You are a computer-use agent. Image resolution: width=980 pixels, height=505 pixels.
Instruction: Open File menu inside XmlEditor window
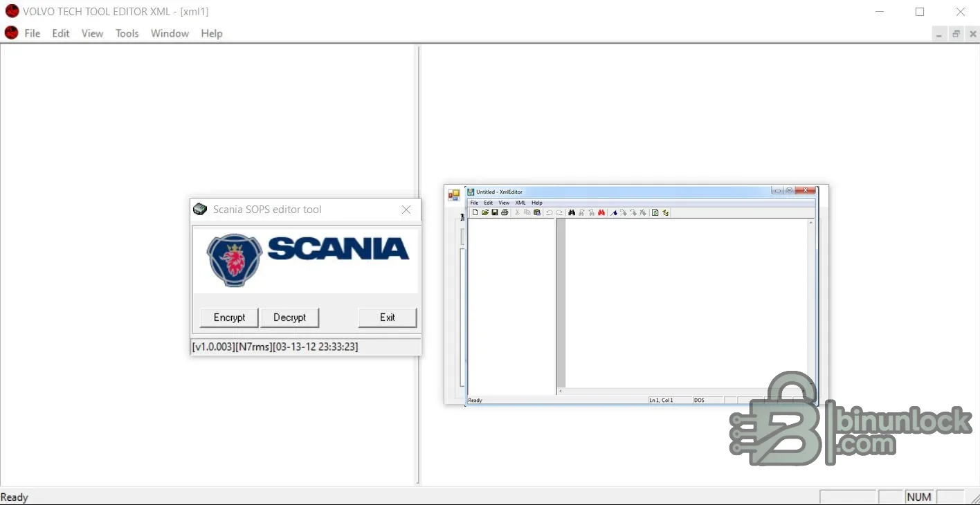tap(474, 203)
